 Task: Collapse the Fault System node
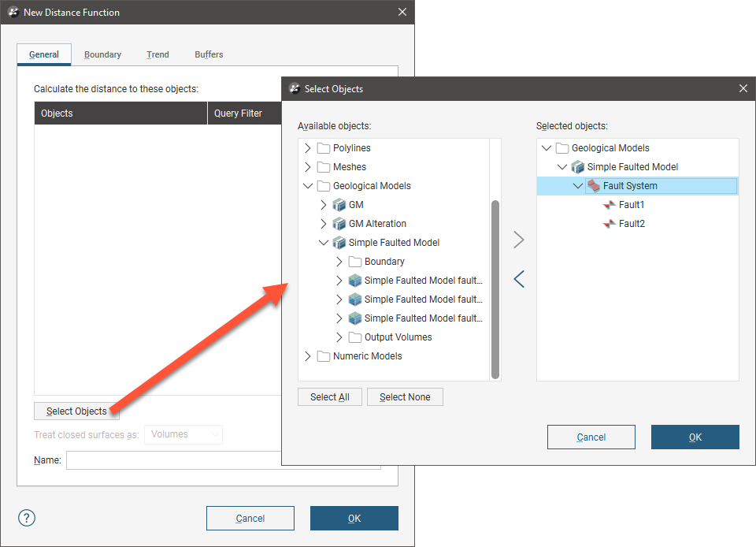click(578, 186)
